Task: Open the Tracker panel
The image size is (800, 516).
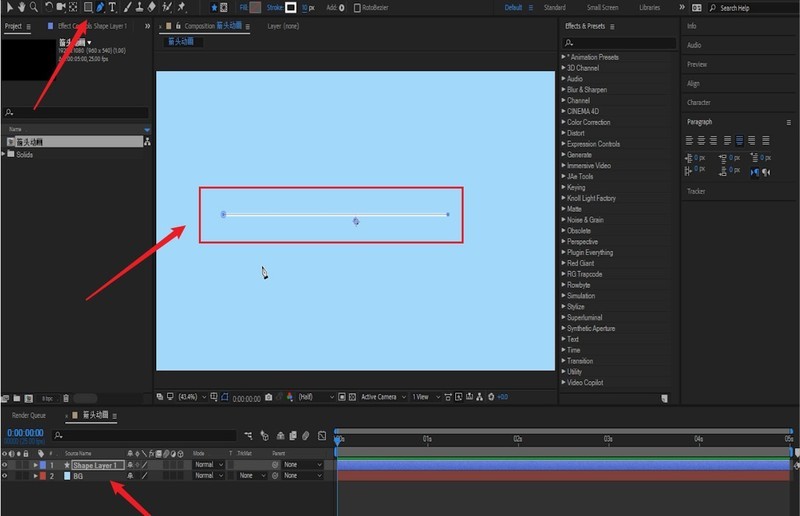Action: coord(697,191)
